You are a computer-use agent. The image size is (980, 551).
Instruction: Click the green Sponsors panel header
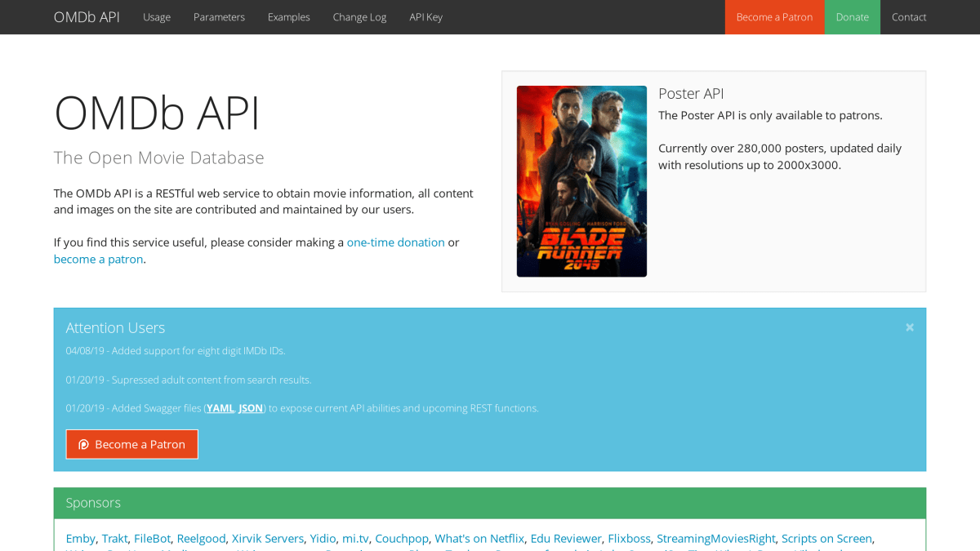click(490, 503)
